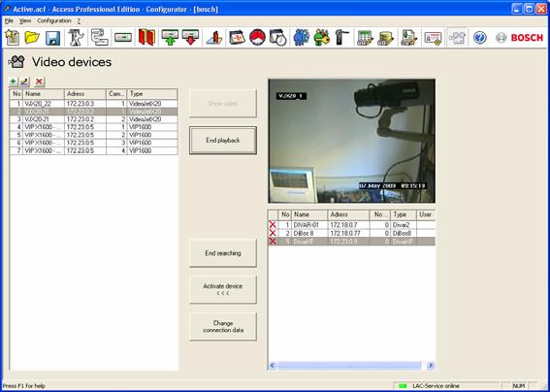The height and width of the screenshot is (392, 550).
Task: Click the Activate device button
Action: point(223,289)
